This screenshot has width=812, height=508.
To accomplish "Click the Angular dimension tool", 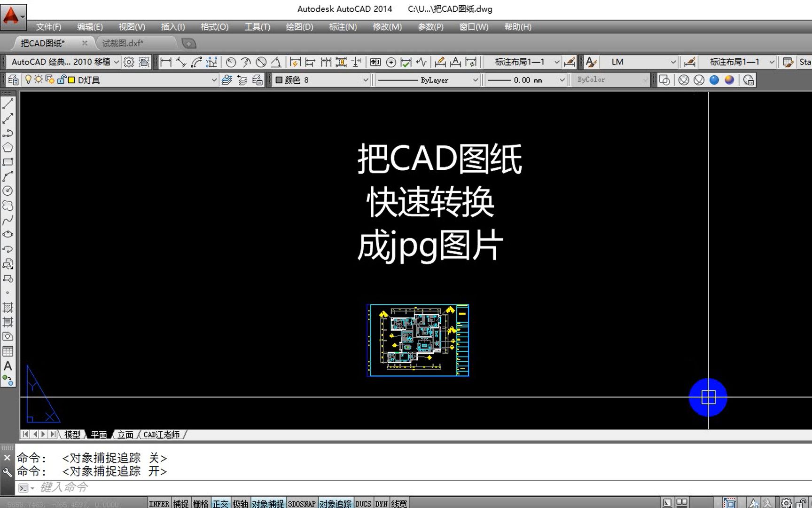I will coord(276,62).
